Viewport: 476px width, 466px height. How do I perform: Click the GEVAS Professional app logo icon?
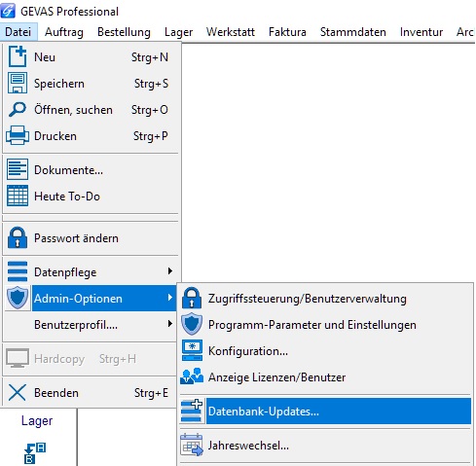(8, 11)
